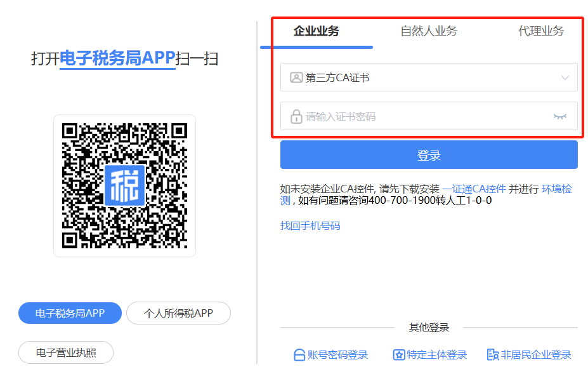This screenshot has width=588, height=381.
Task: Click the document-person icon beside 非居民企业登录
Action: pyautogui.click(x=492, y=355)
